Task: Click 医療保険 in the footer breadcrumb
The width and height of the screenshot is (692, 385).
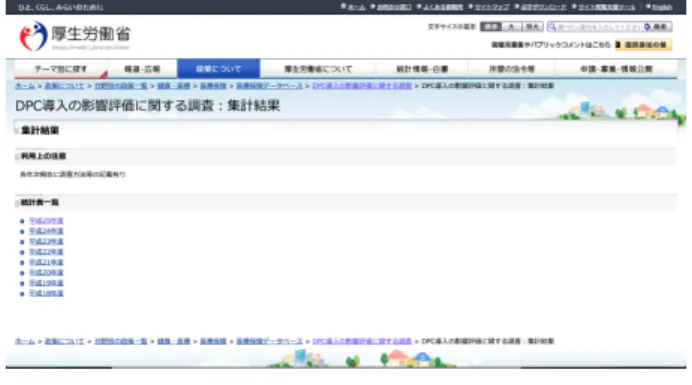Action: 213,341
